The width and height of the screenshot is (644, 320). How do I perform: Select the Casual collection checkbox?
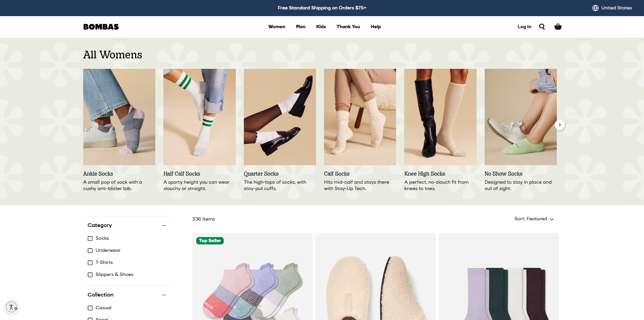pyautogui.click(x=90, y=308)
